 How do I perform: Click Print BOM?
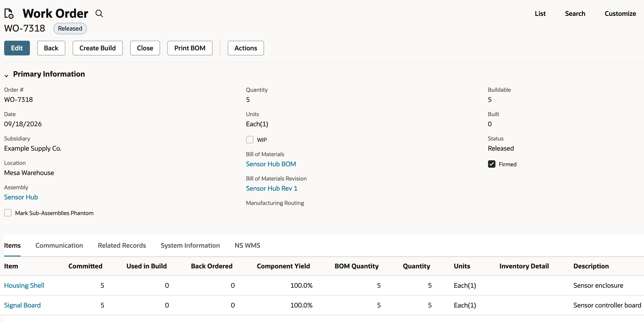point(190,48)
